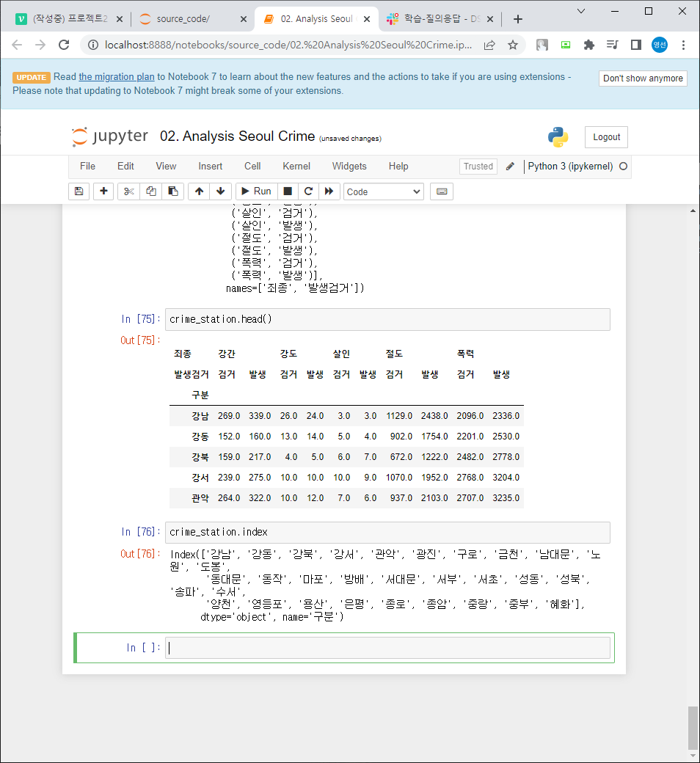Open the Kernel menu
The width and height of the screenshot is (700, 763).
pos(296,167)
